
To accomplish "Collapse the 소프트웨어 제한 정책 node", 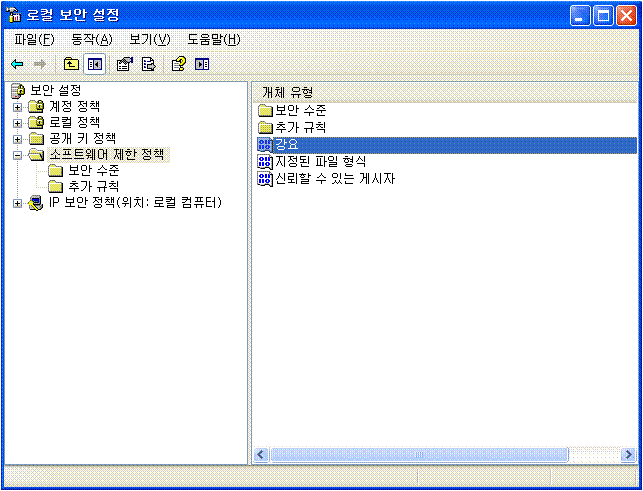I will pyautogui.click(x=17, y=155).
